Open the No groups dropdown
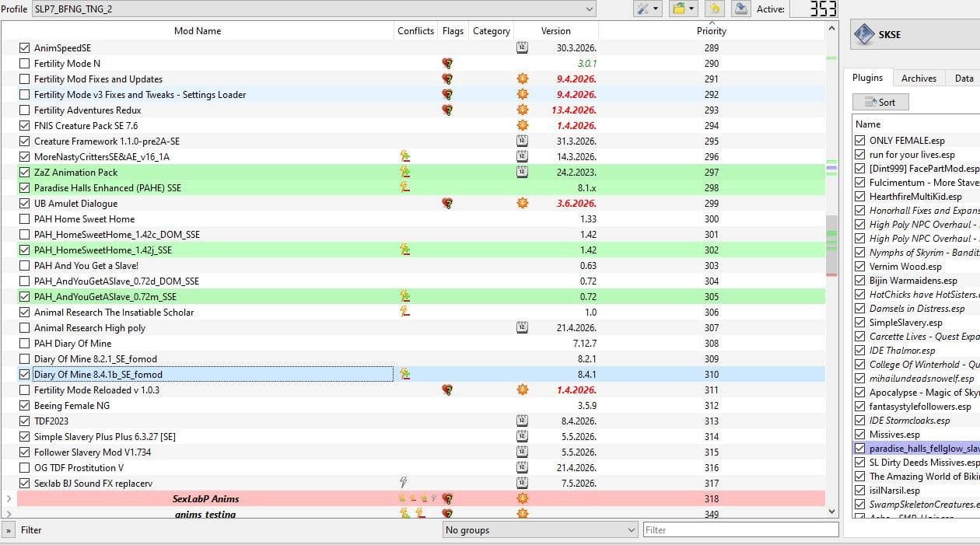The width and height of the screenshot is (980, 545). (539, 530)
